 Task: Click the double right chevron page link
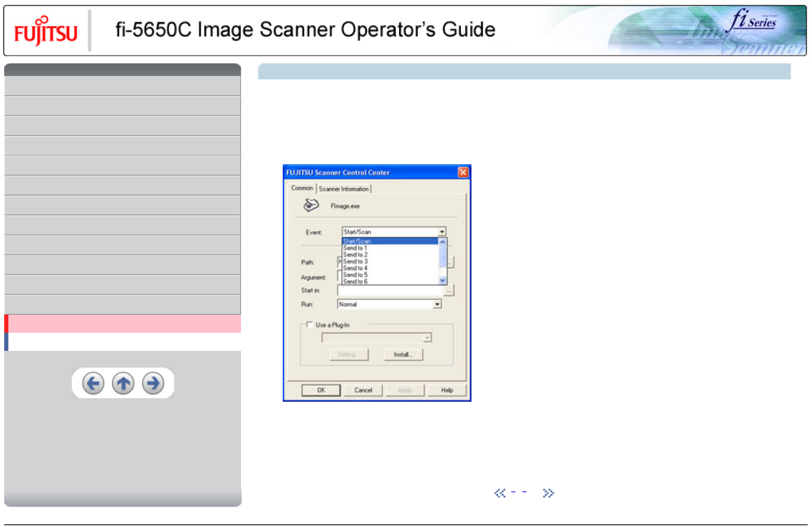point(548,493)
